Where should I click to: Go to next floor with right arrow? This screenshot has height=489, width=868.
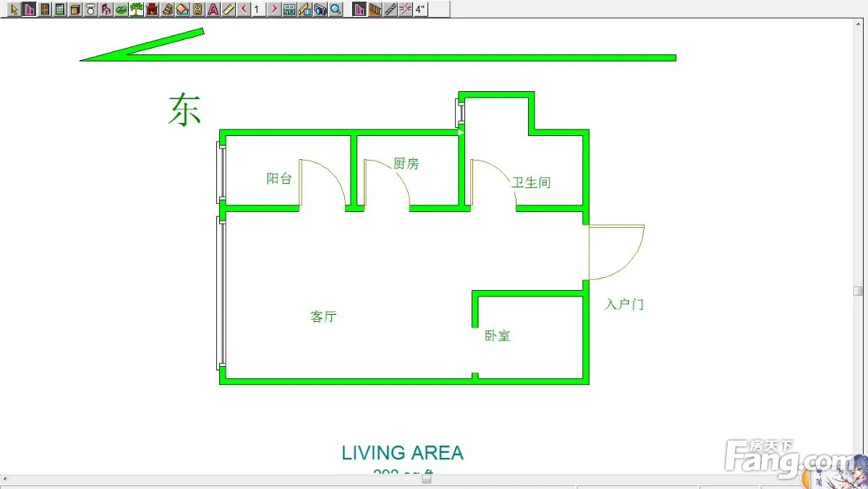[274, 9]
